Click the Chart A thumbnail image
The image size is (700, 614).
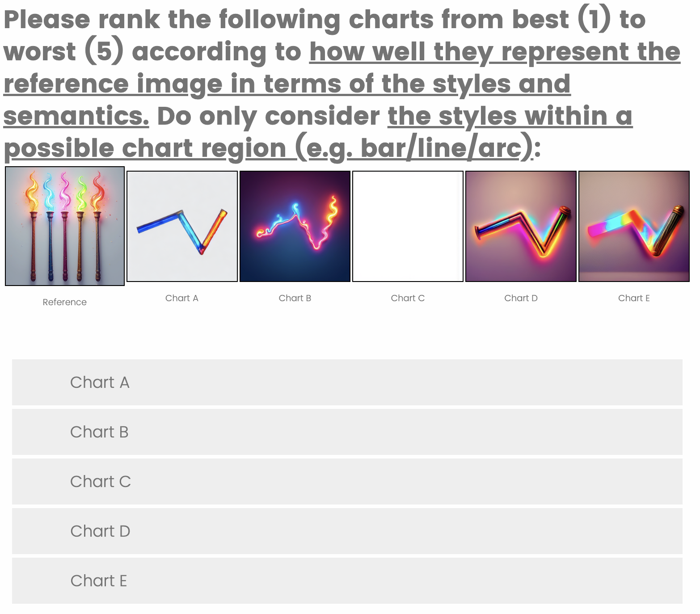pyautogui.click(x=182, y=226)
